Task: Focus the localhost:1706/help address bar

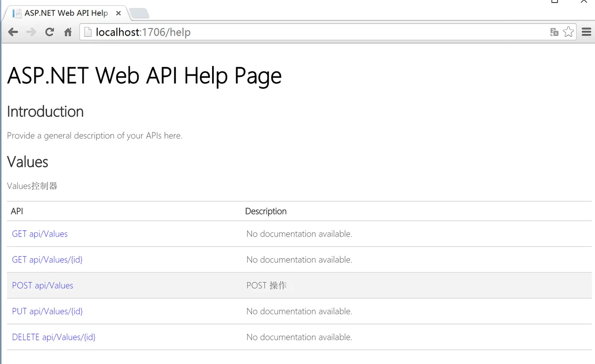Action: 297,32
